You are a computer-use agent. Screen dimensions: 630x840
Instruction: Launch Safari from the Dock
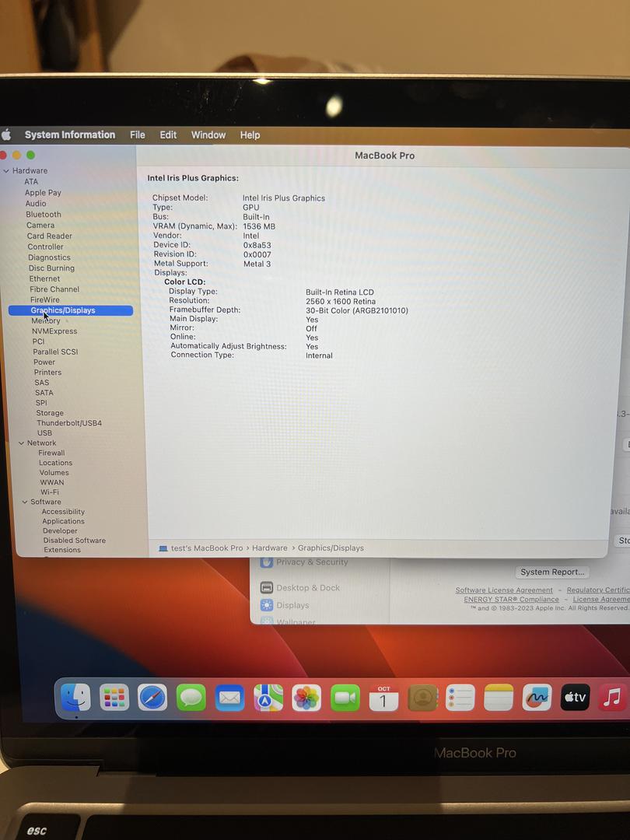pos(152,698)
